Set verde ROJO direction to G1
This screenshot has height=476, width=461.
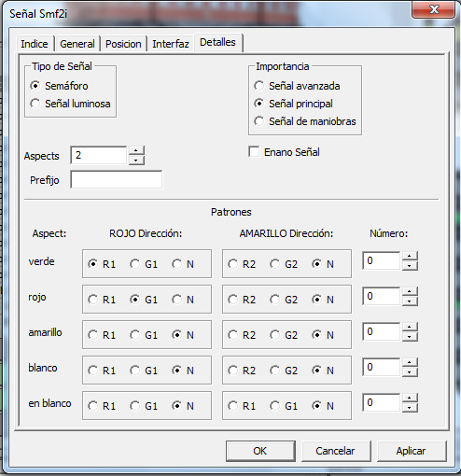[x=135, y=264]
